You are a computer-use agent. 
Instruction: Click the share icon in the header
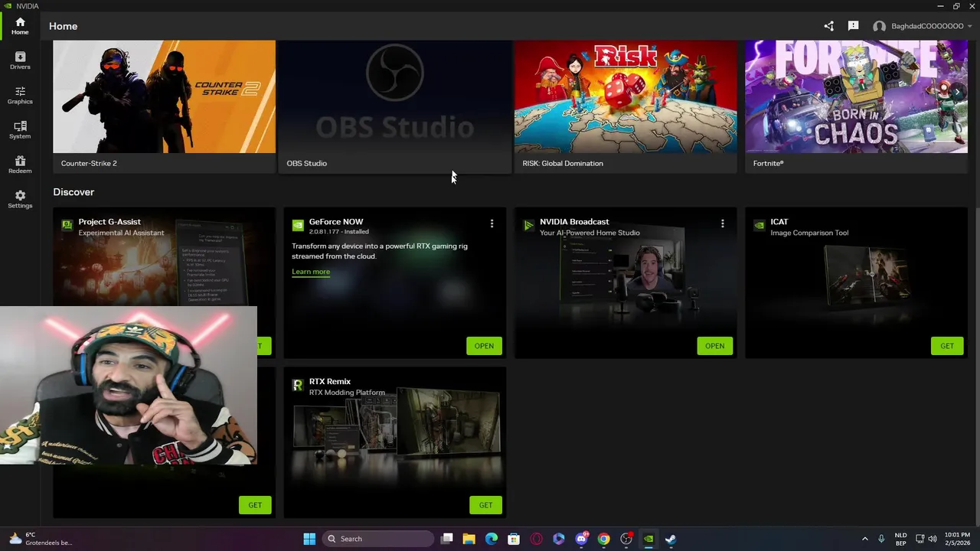(x=828, y=26)
